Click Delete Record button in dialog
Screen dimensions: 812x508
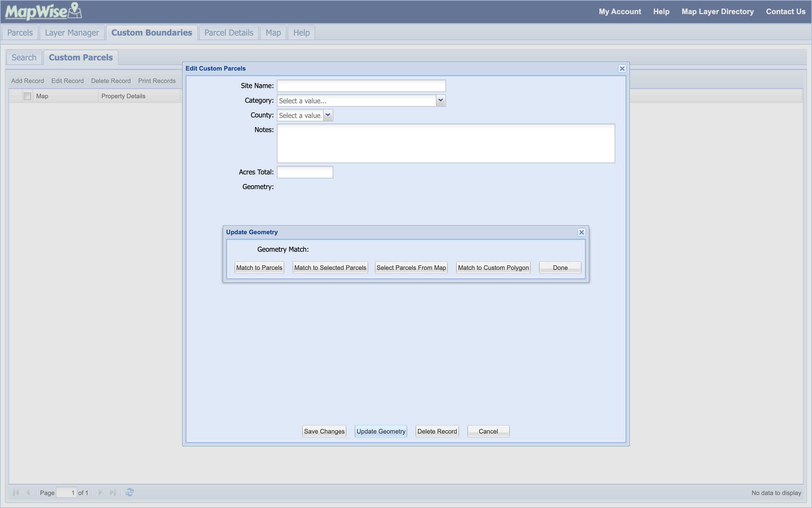[x=437, y=431]
